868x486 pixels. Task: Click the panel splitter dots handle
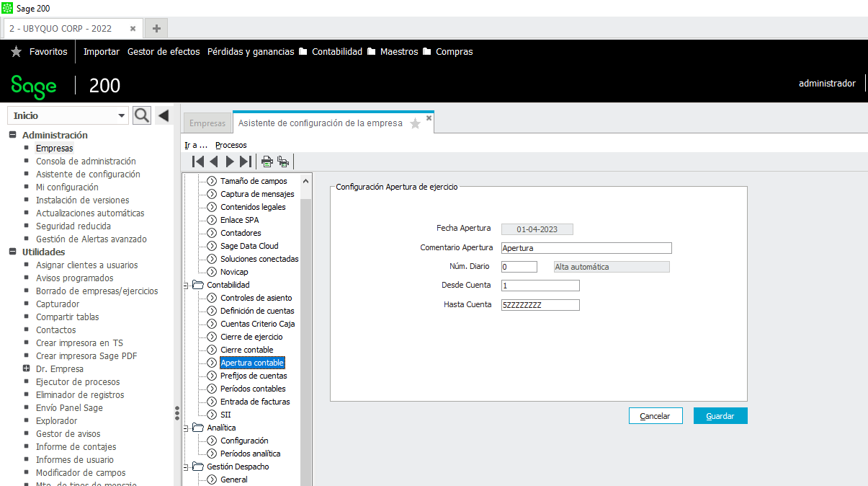click(176, 413)
